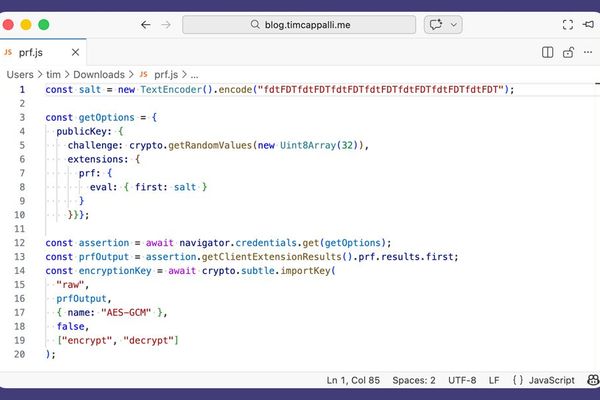Open the More Actions ellipsis menu

coord(586,52)
